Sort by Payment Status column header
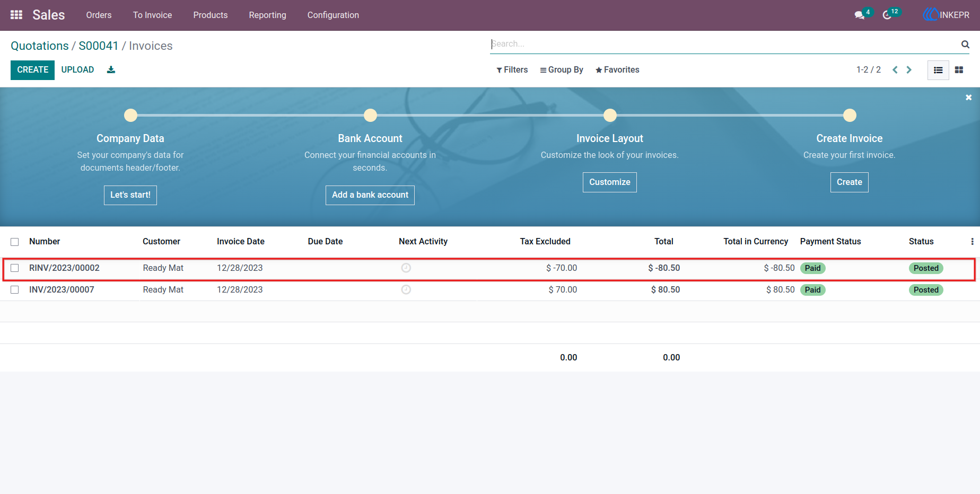 coord(830,242)
